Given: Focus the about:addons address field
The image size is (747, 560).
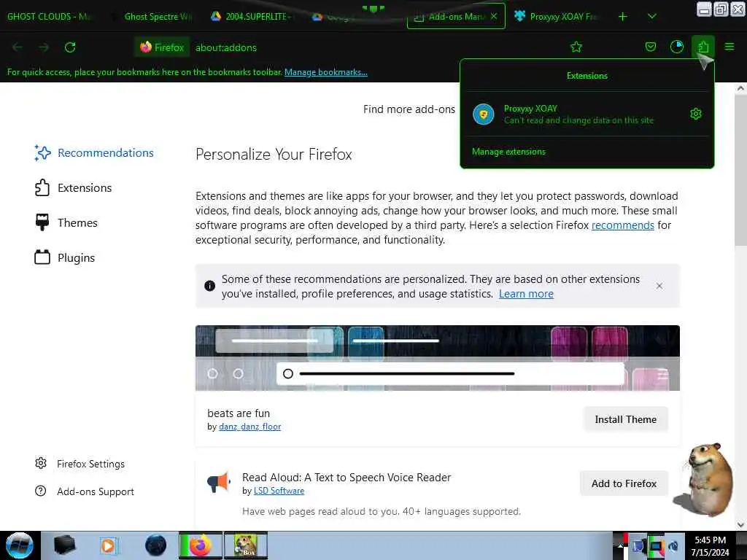Looking at the screenshot, I should click(x=376, y=47).
